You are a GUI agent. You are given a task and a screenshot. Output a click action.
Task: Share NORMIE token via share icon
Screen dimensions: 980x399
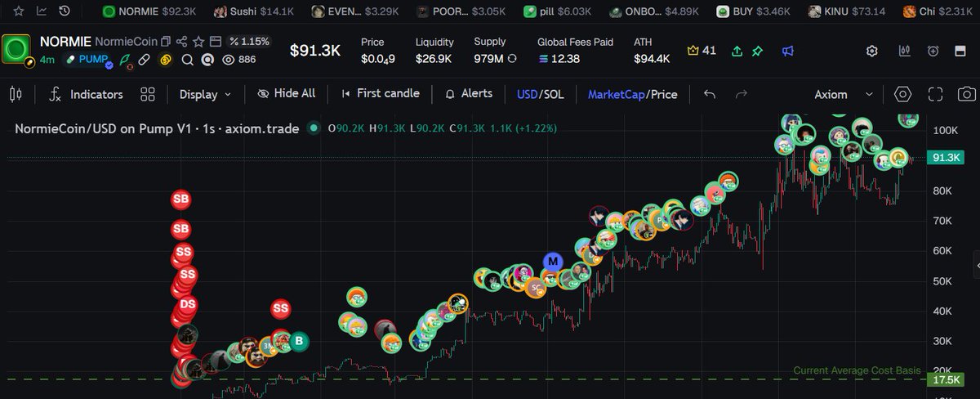182,41
